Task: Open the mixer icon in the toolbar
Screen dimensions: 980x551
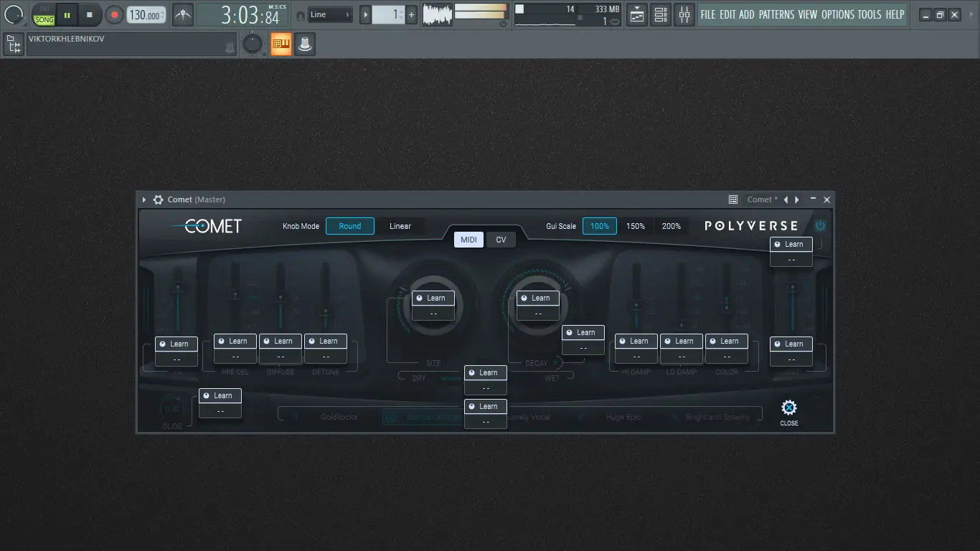Action: (x=684, y=14)
